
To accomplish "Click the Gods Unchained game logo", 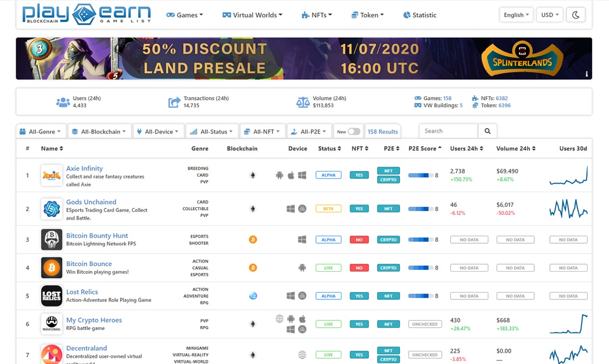I will click(x=51, y=209).
